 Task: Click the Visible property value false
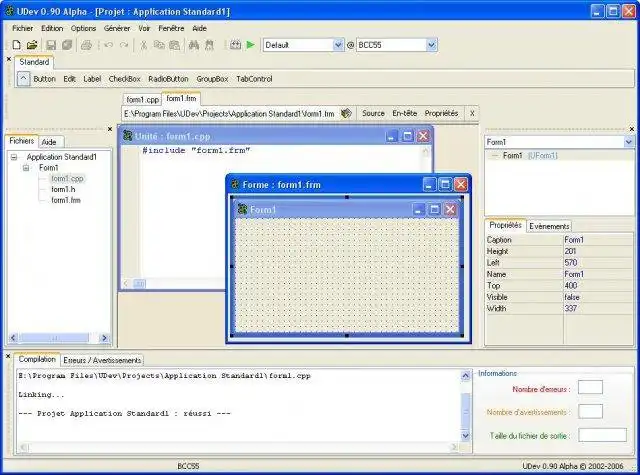click(x=598, y=297)
